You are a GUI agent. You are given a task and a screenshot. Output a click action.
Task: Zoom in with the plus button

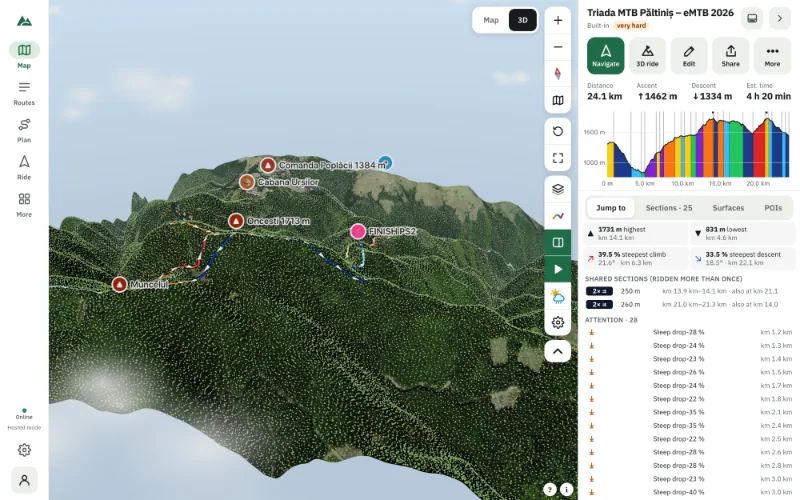[x=558, y=20]
